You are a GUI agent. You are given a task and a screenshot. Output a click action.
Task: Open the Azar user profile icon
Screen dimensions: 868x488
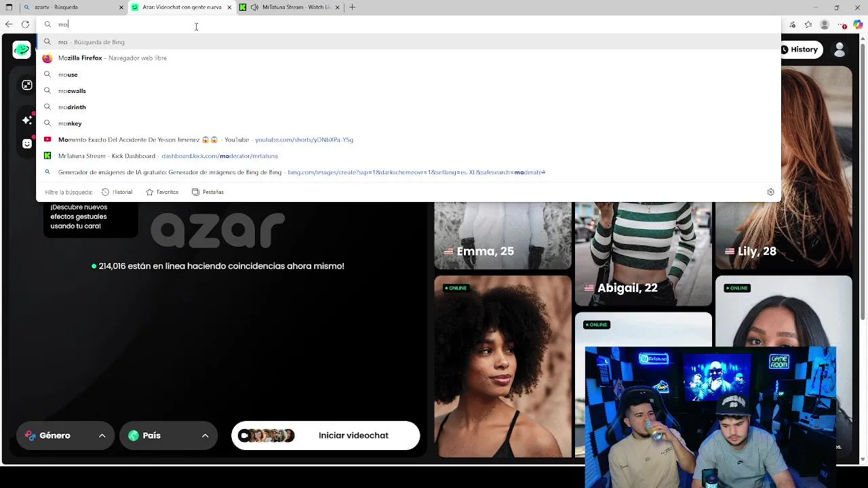[x=840, y=49]
